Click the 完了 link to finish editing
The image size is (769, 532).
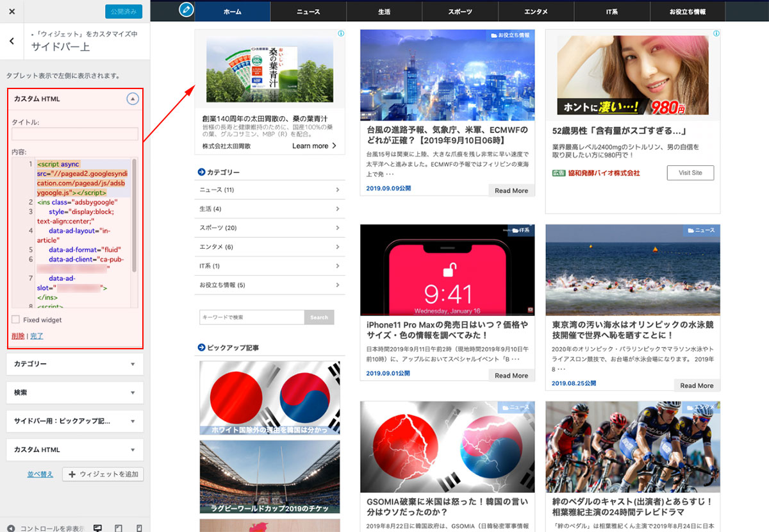coord(37,336)
